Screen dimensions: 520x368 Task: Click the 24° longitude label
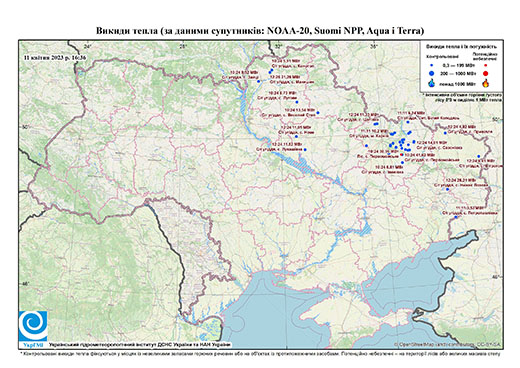click(88, 46)
